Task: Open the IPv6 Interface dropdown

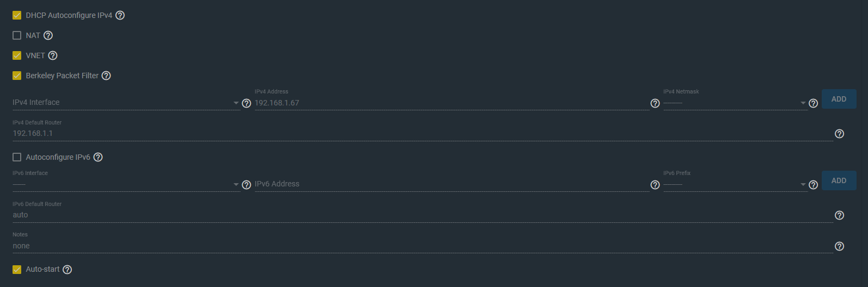Action: (x=126, y=184)
